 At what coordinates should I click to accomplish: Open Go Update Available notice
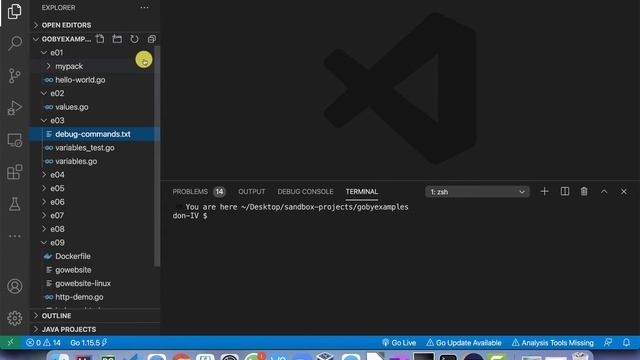point(464,343)
